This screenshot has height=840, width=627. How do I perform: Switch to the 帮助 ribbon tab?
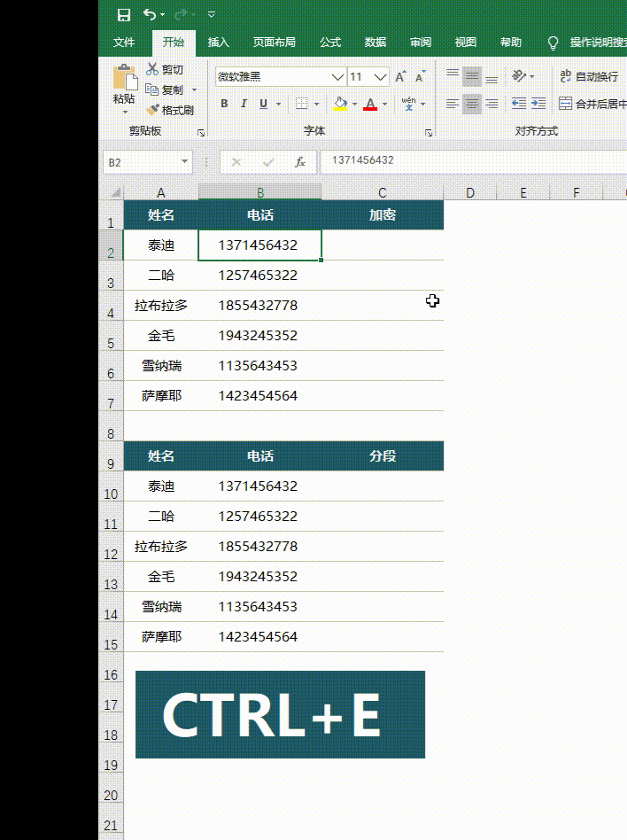click(510, 43)
